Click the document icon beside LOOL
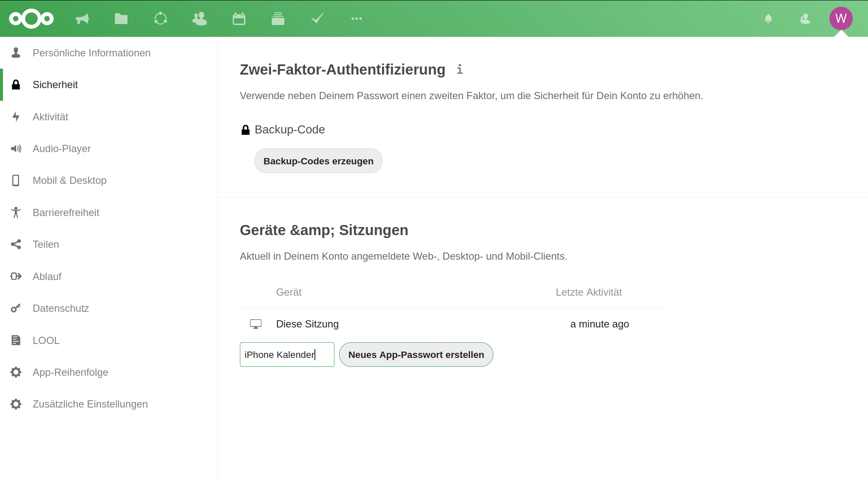Image resolution: width=868 pixels, height=488 pixels. (16, 341)
